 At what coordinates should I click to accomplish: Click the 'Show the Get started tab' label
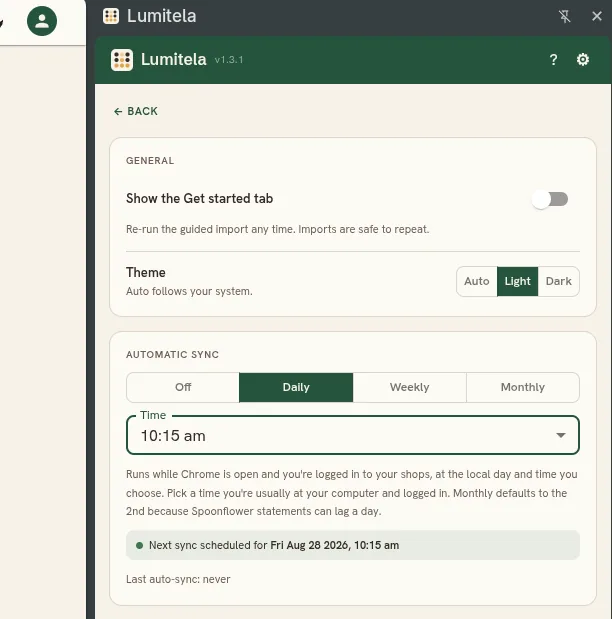coord(199,198)
